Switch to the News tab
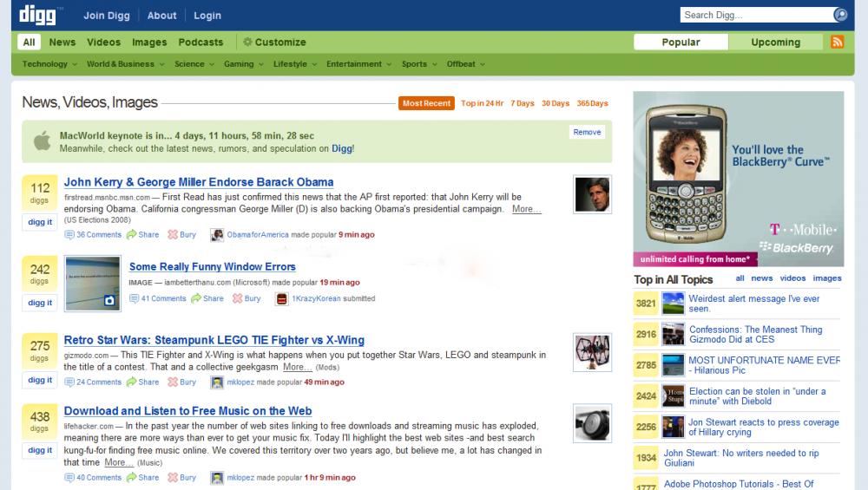The image size is (868, 490). pos(62,42)
